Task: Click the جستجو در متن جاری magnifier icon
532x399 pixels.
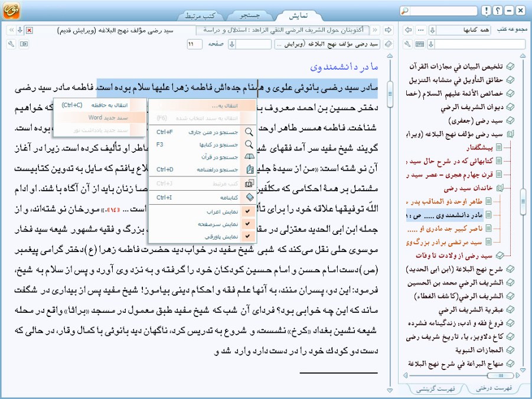Action: point(249,132)
